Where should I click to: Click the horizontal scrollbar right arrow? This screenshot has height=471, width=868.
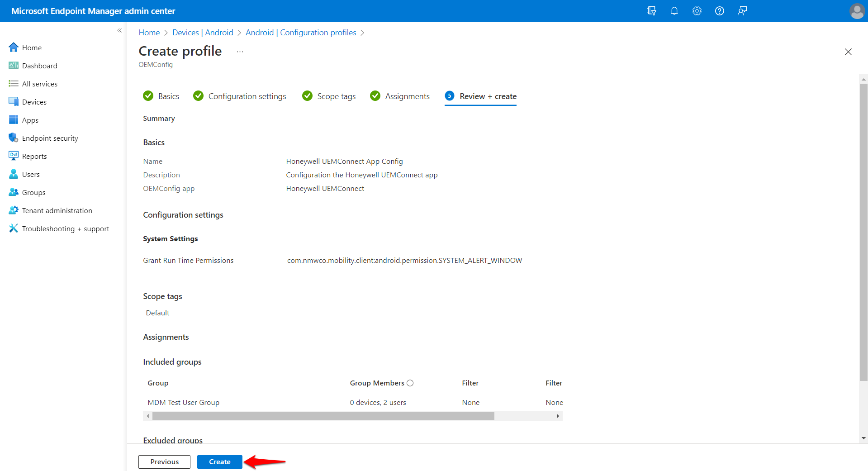click(558, 416)
